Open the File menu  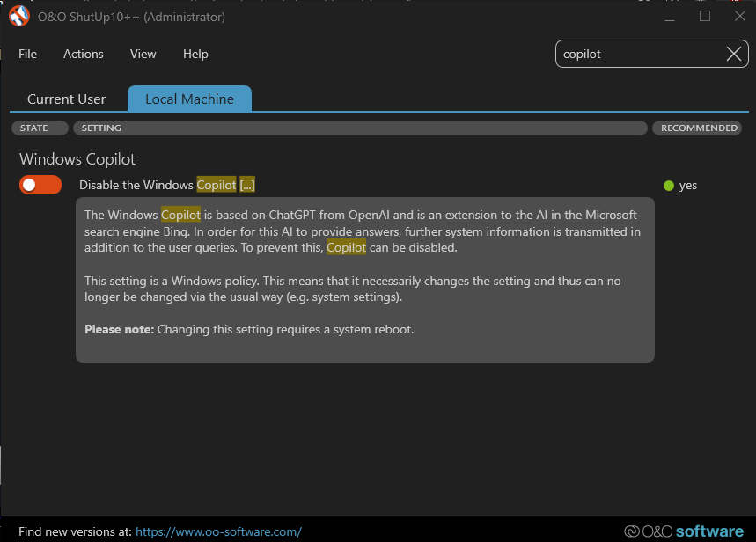tap(27, 54)
